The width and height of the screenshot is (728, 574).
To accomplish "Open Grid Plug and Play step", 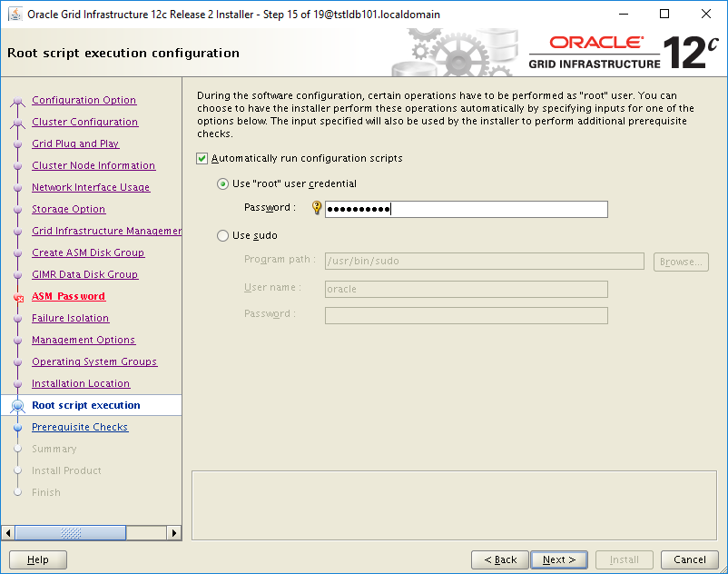I will pyautogui.click(x=75, y=144).
